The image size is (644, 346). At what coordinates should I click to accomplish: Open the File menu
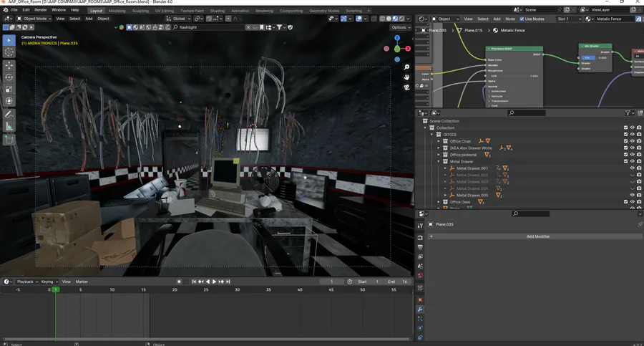point(14,10)
